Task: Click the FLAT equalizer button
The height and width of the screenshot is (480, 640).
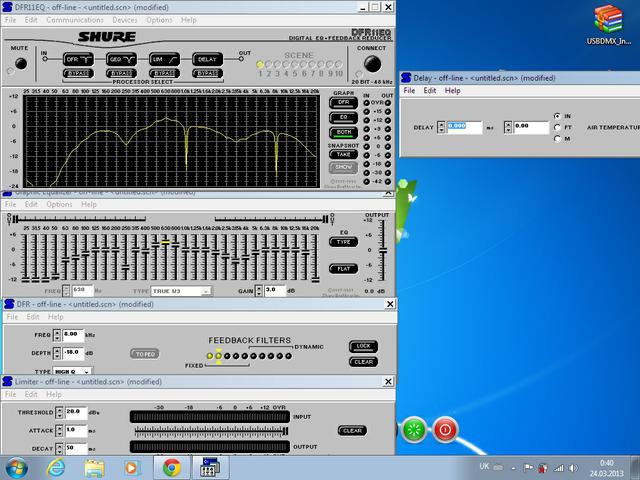Action: 343,268
